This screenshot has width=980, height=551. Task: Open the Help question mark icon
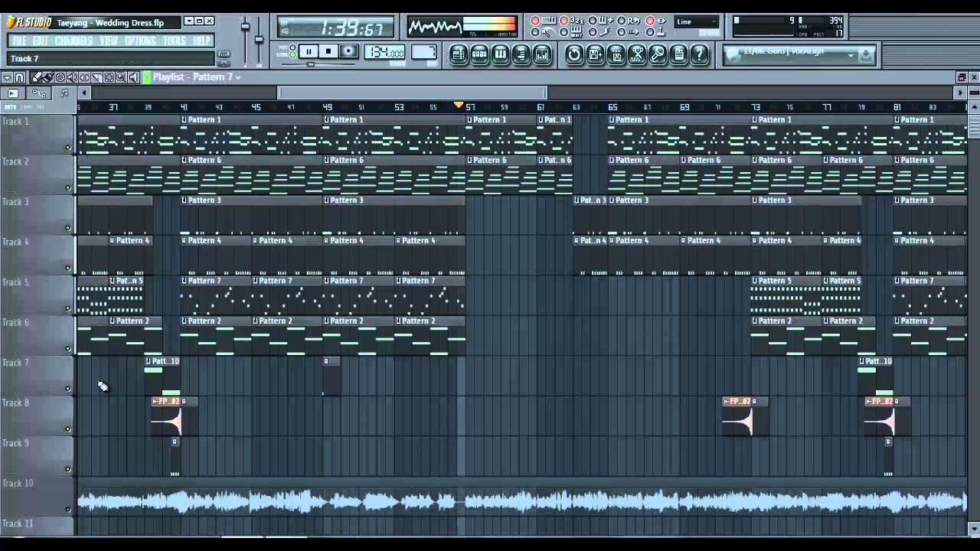click(x=699, y=54)
